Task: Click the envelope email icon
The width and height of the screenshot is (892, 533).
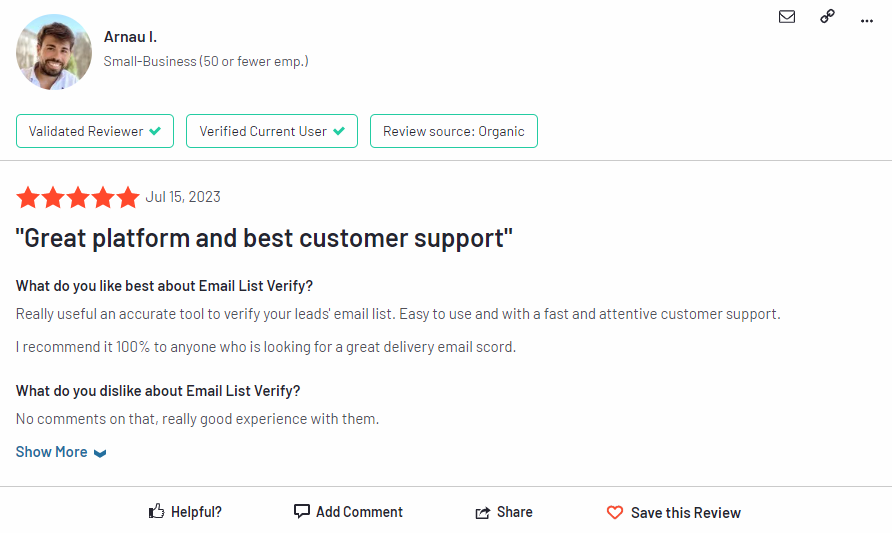Action: [787, 16]
